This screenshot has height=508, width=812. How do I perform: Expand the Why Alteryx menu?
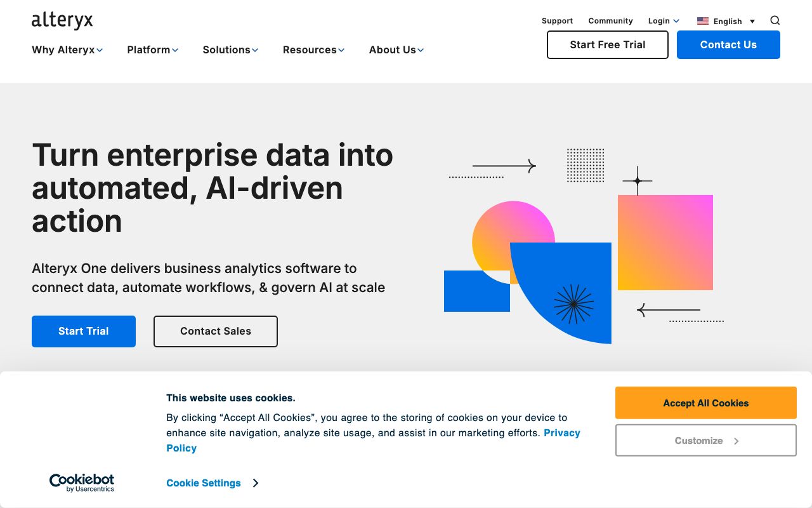[x=67, y=50]
